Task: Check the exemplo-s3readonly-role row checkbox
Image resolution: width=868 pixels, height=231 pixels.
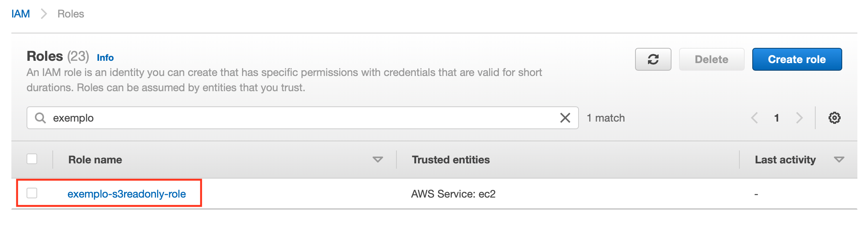Action: [x=32, y=193]
